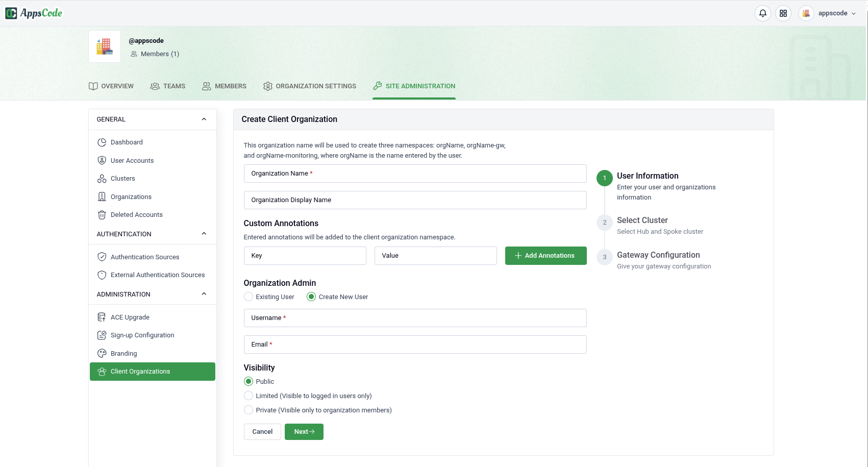Select the Existing User radio option
This screenshot has width=868, height=467.
249,297
